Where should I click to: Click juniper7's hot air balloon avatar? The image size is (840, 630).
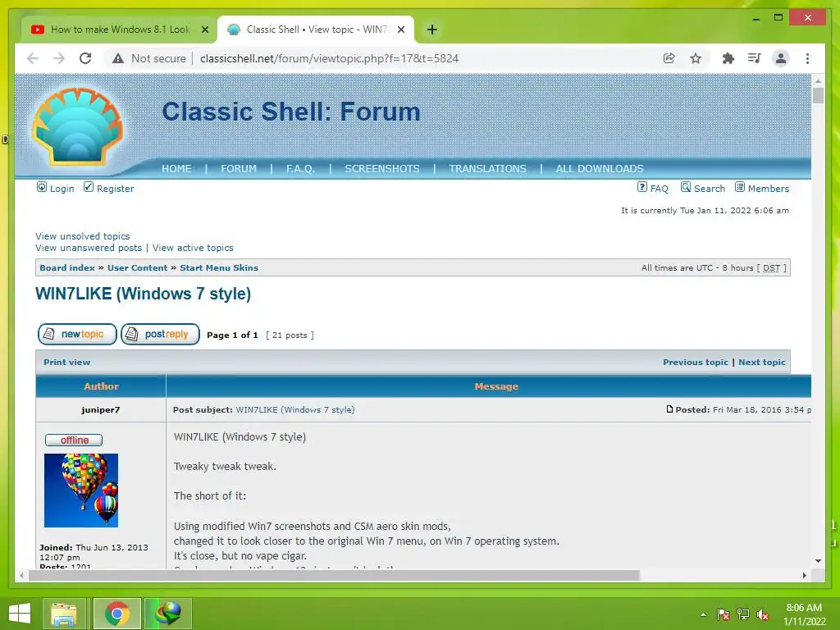[x=81, y=491]
